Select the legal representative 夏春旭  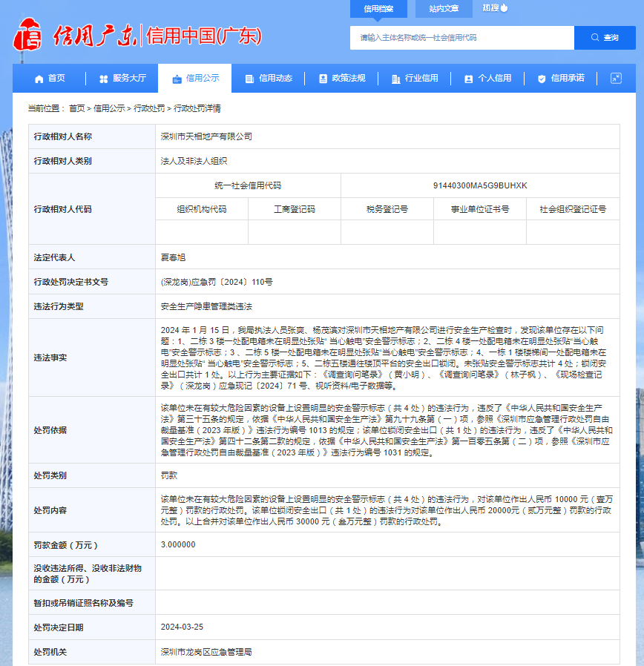coord(173,258)
